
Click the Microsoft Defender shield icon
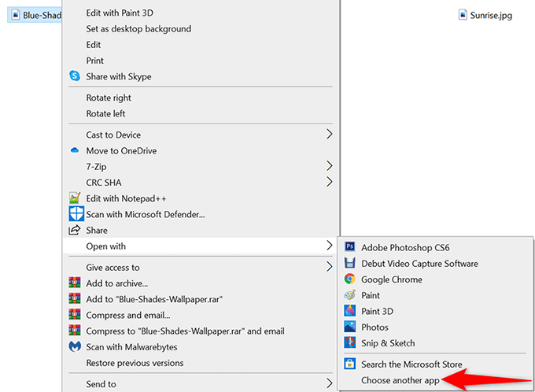tap(76, 214)
